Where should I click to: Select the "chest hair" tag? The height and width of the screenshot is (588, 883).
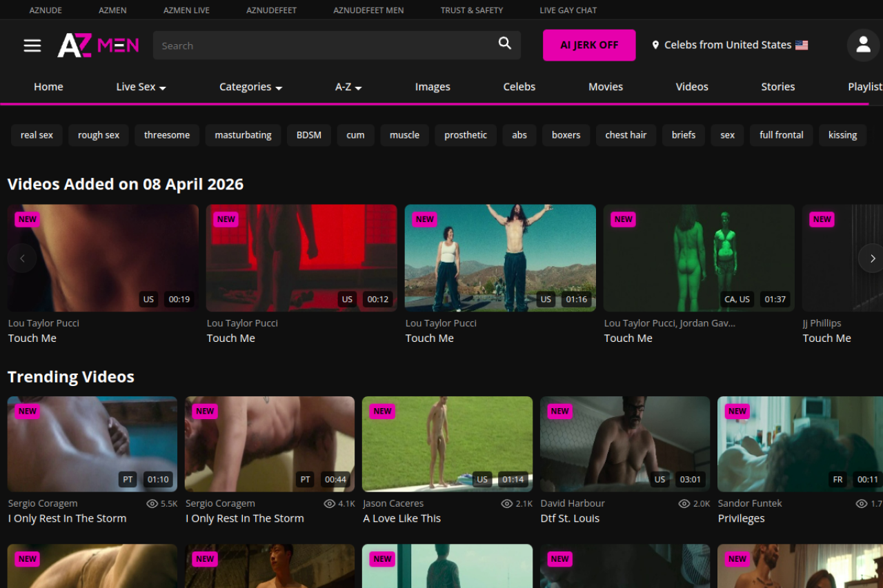tap(626, 135)
